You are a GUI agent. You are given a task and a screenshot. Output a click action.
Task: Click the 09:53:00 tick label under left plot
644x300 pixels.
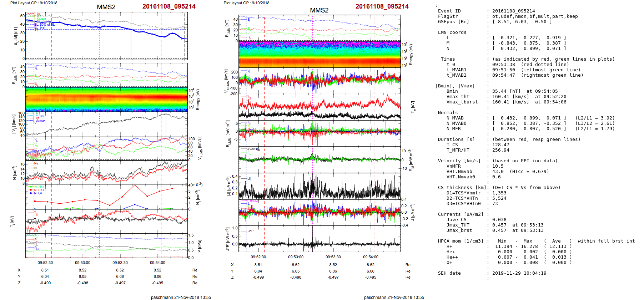82,263
